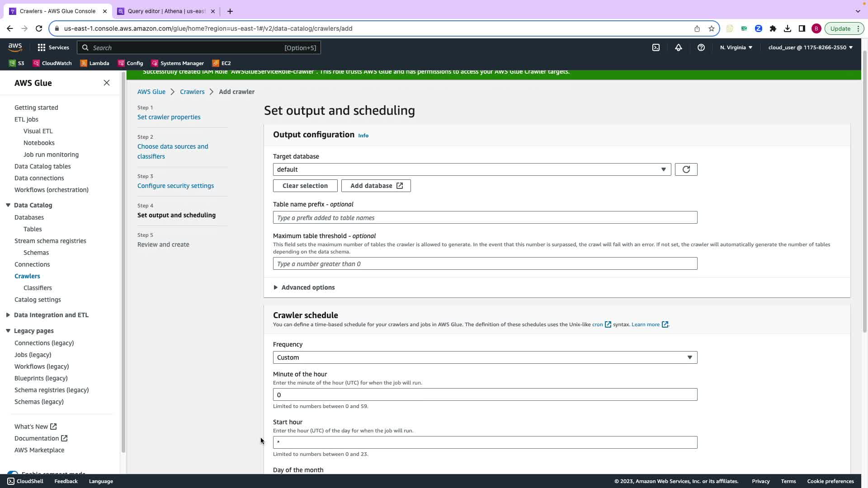This screenshot has height=488, width=868.
Task: Open the support help icon
Action: coord(701,47)
